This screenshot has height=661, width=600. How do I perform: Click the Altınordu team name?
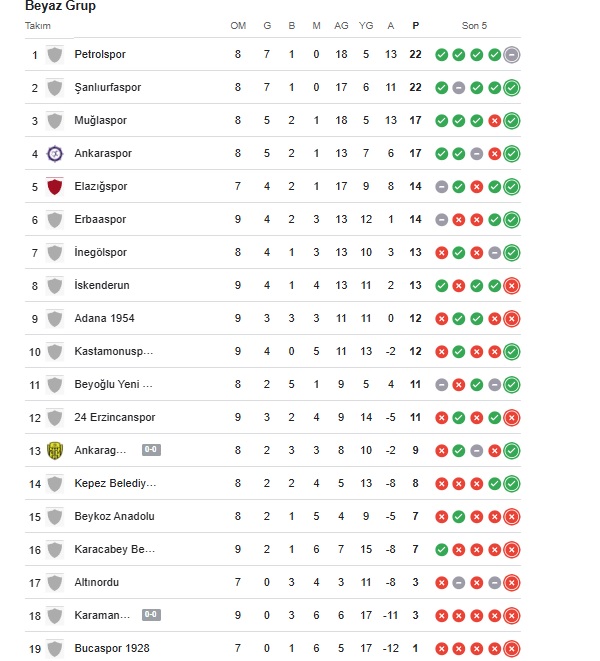point(100,582)
